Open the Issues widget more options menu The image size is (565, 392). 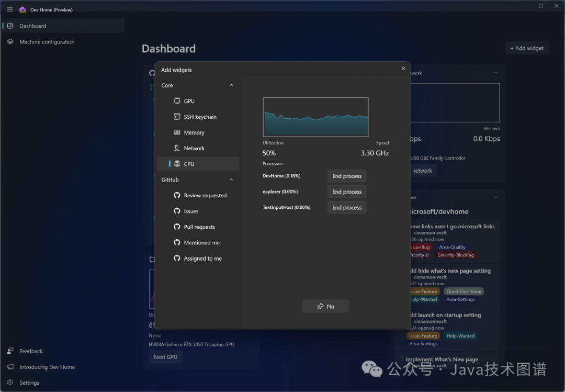495,197
